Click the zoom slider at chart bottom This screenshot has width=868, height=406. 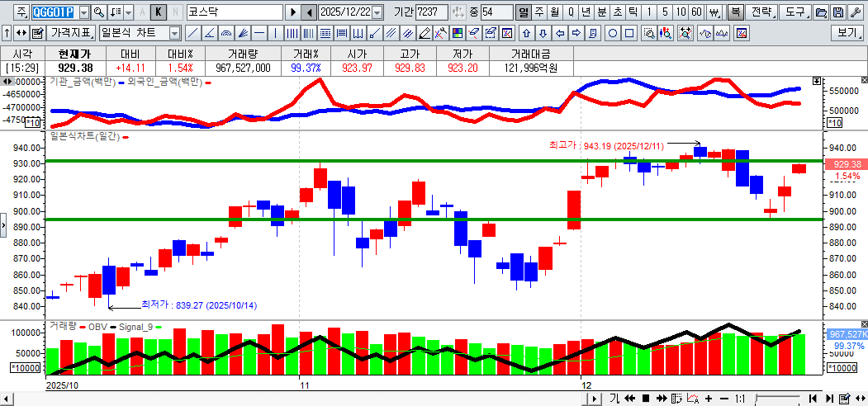[x=776, y=399]
